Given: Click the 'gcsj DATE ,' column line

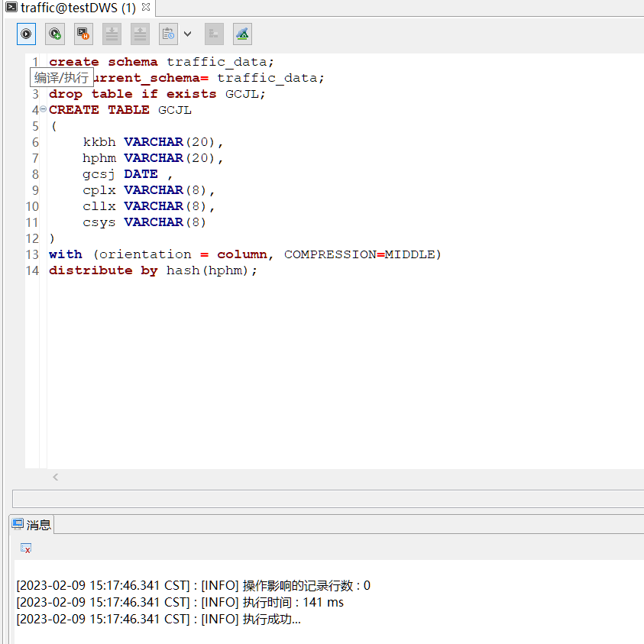Looking at the screenshot, I should [x=128, y=174].
